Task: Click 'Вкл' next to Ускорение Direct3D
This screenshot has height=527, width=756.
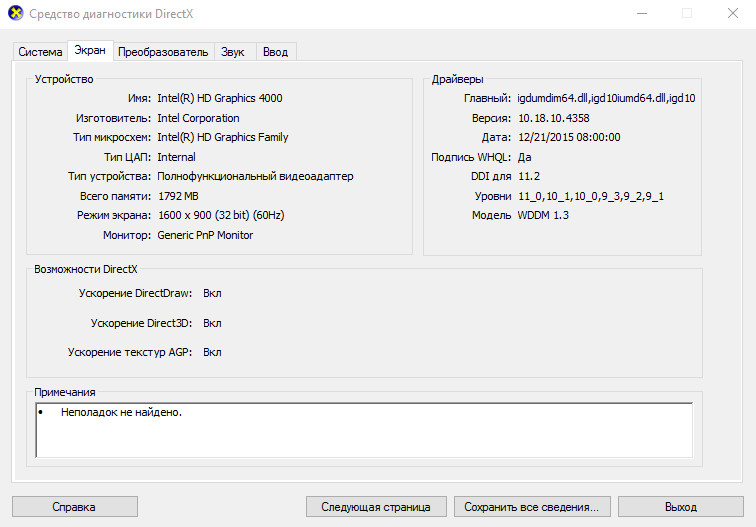Action: pos(212,323)
